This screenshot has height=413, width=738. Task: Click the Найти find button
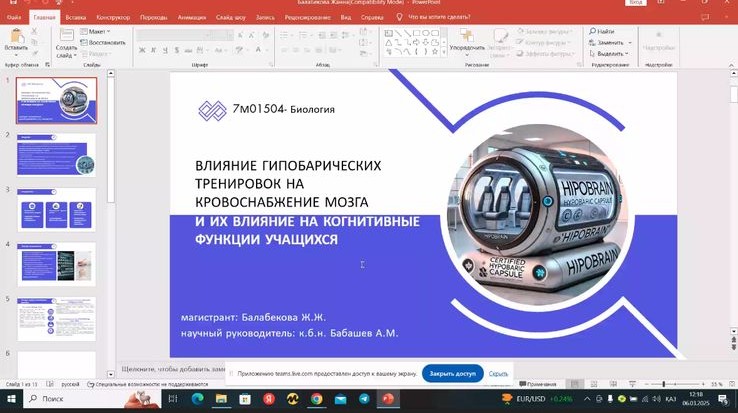coord(602,32)
